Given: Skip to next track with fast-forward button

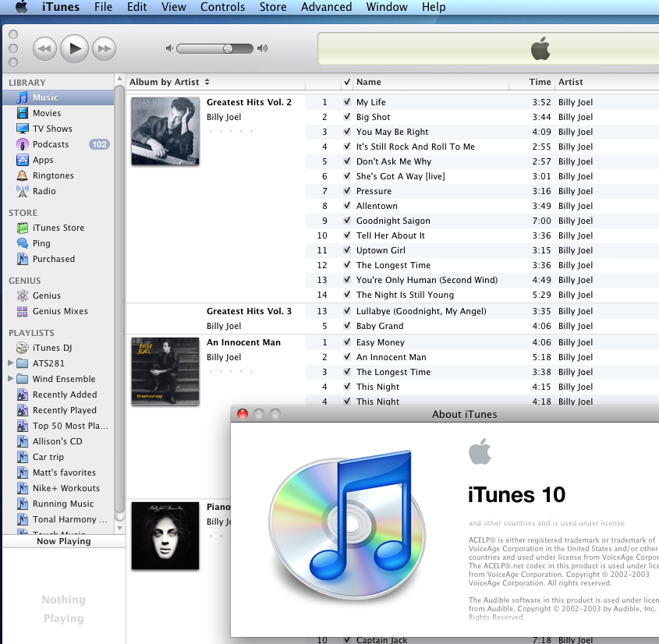Looking at the screenshot, I should (x=105, y=49).
